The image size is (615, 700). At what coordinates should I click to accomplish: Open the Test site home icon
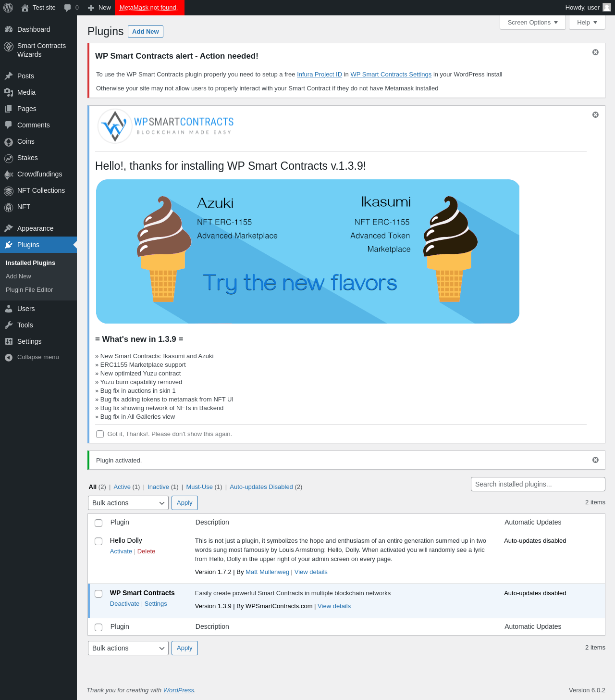[x=25, y=8]
